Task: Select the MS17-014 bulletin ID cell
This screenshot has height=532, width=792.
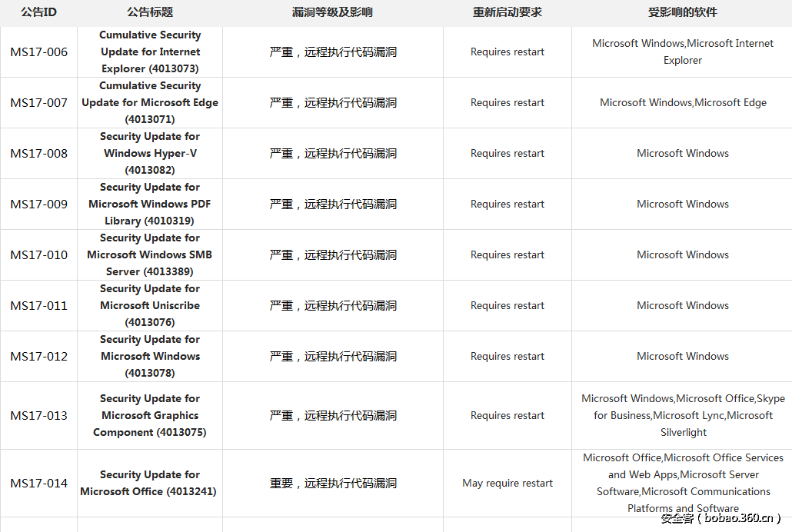Action: click(39, 483)
